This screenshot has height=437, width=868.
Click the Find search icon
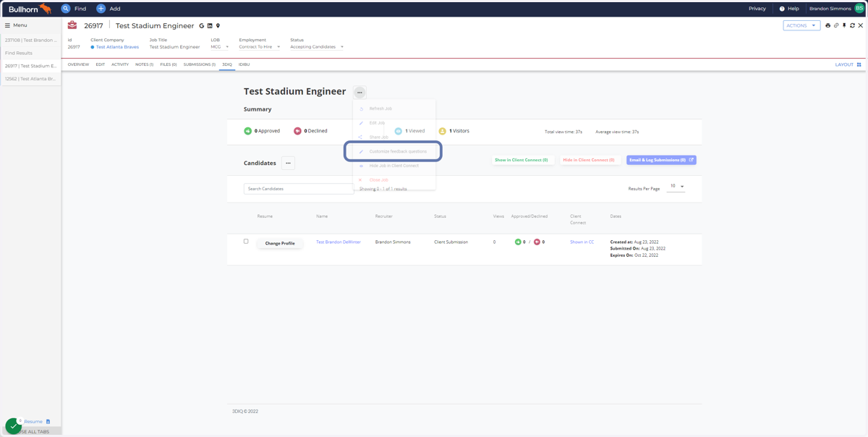coord(66,9)
